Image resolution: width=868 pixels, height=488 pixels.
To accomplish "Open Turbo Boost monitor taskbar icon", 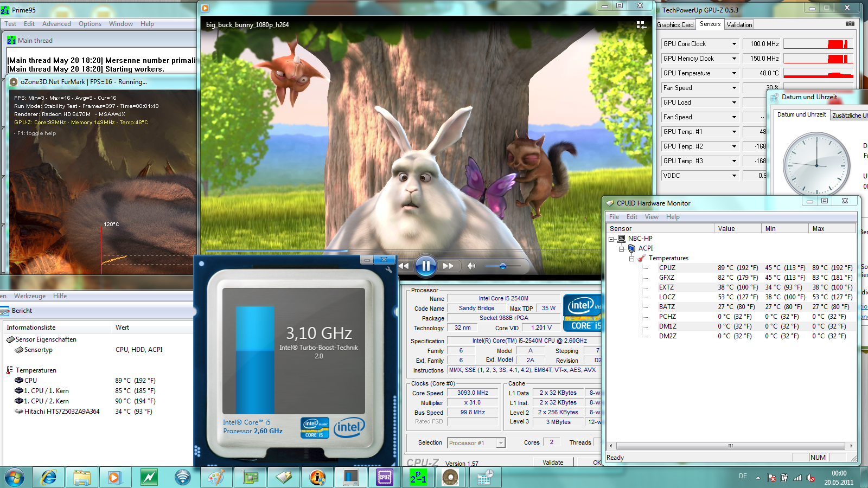I will coord(351,478).
